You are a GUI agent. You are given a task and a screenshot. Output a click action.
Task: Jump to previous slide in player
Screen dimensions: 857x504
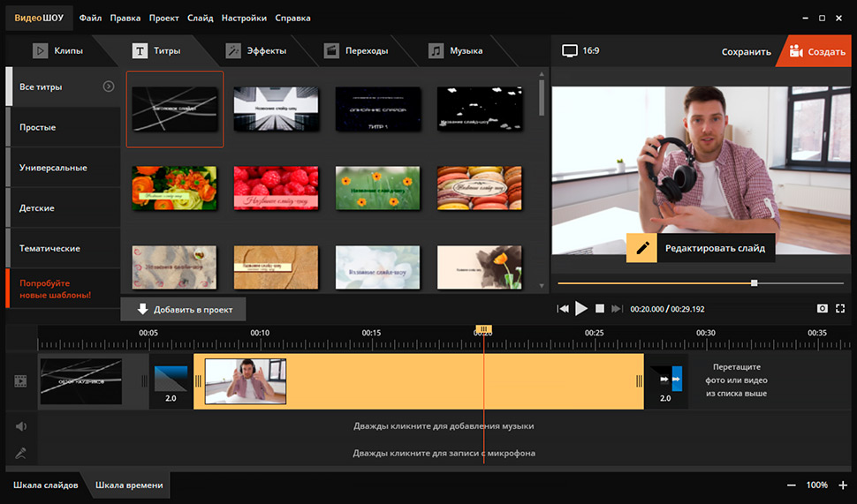click(563, 309)
